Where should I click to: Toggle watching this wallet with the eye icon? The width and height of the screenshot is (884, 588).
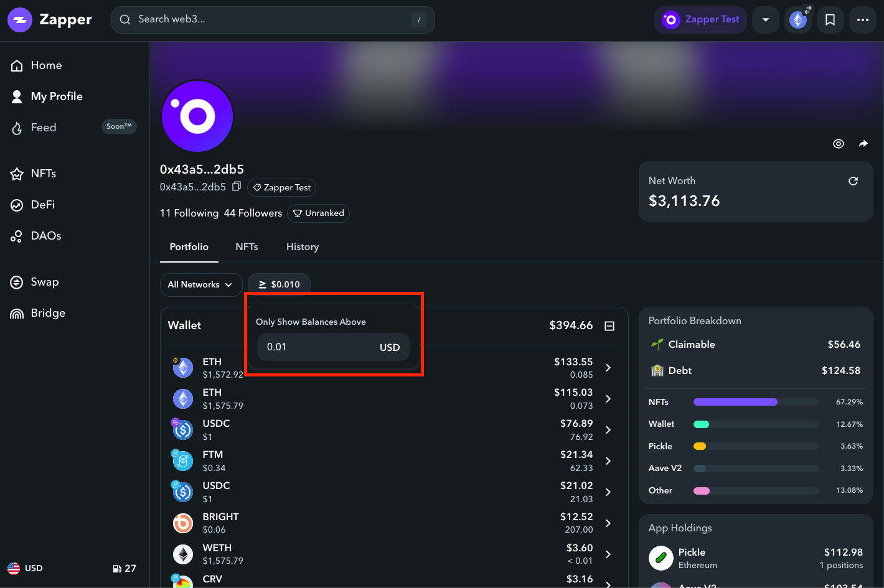[839, 143]
